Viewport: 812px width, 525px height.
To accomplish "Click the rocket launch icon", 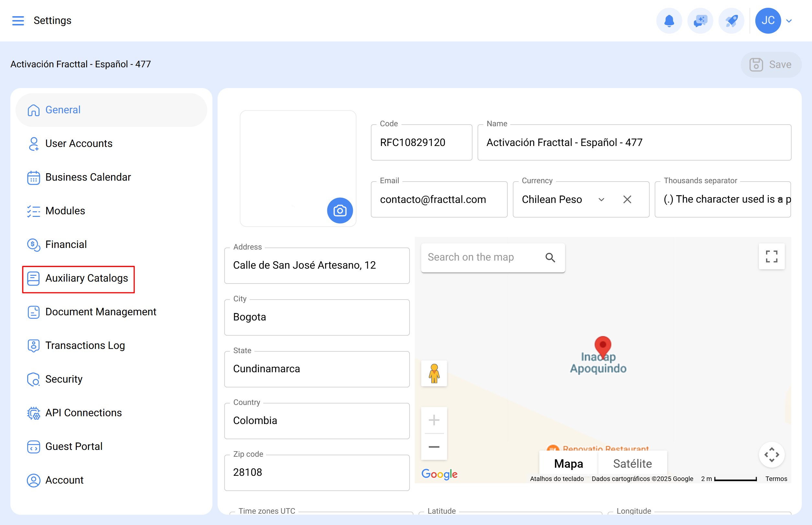I will click(731, 20).
